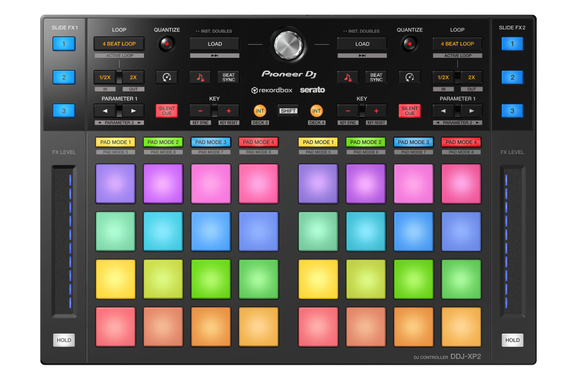Image resolution: width=576 pixels, height=380 pixels.
Task: Select right deck PAD MODE 2
Action: coord(366,142)
